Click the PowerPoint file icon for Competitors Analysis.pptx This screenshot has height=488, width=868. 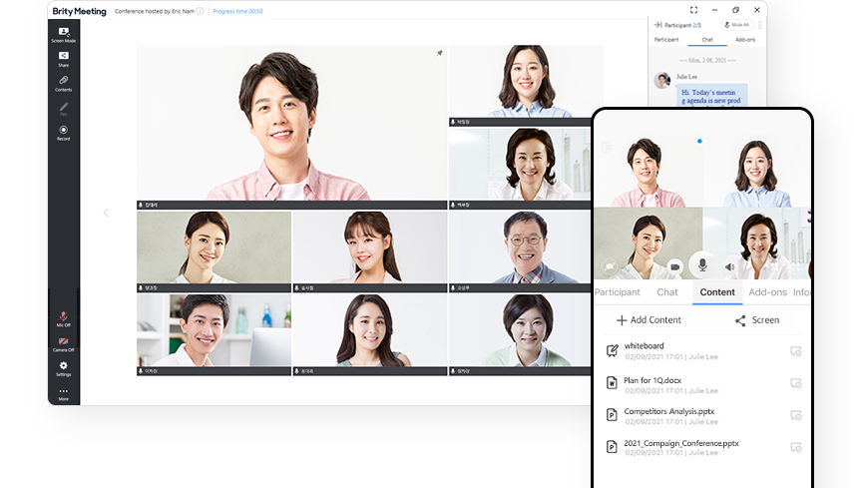point(612,415)
